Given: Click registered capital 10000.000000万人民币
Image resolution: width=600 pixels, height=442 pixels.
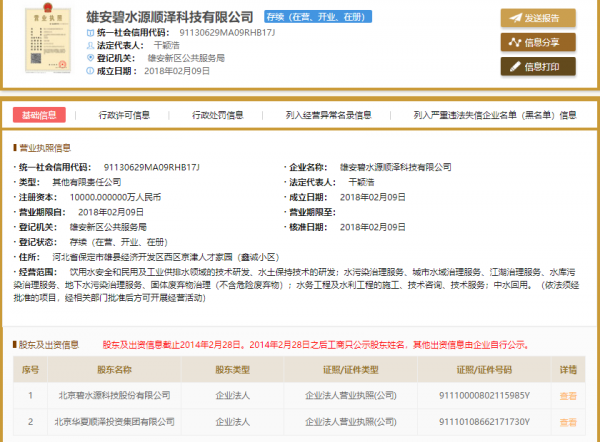Looking at the screenshot, I should 115,197.
